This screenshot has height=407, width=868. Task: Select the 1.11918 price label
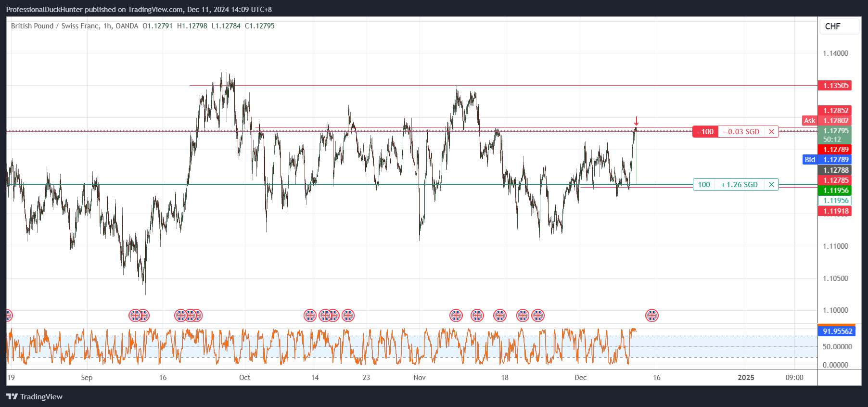click(835, 211)
